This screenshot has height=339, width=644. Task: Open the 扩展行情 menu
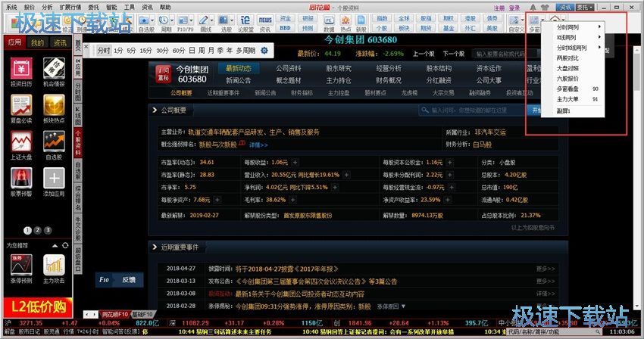70,7
